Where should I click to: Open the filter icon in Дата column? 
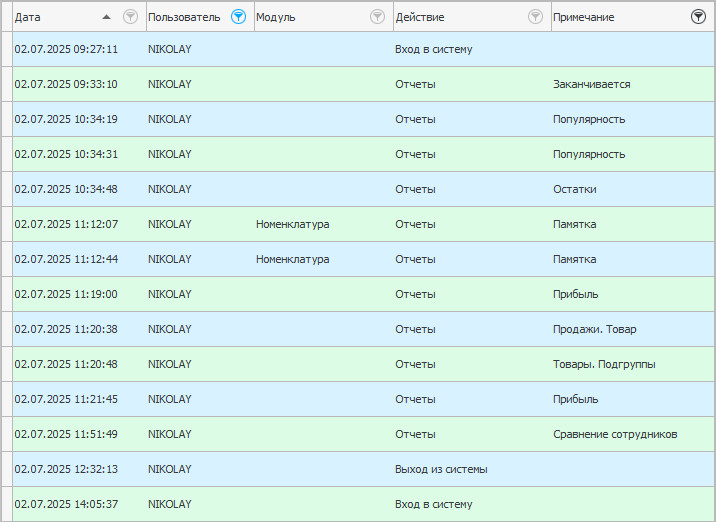[130, 17]
